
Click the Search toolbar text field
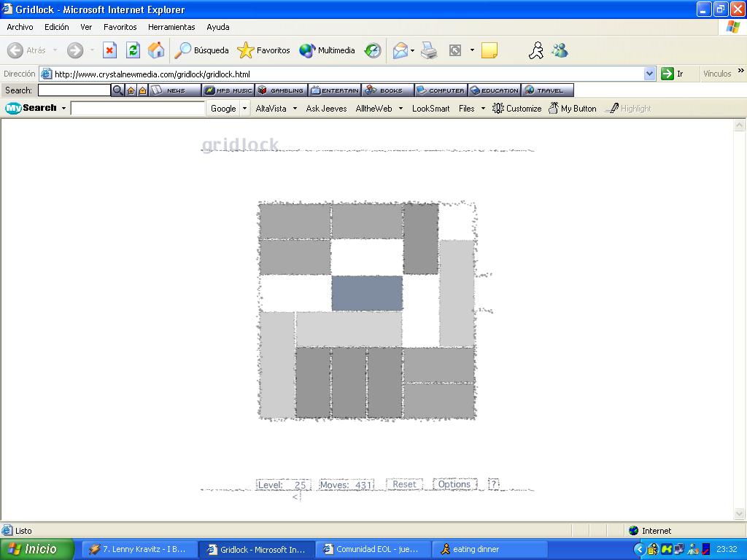[74, 90]
